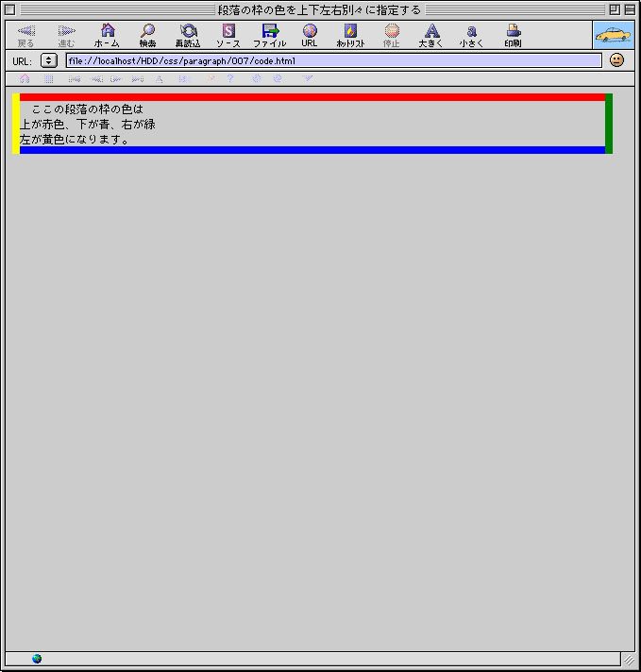
Task: Open a file with ファイル icon
Action: 270,30
